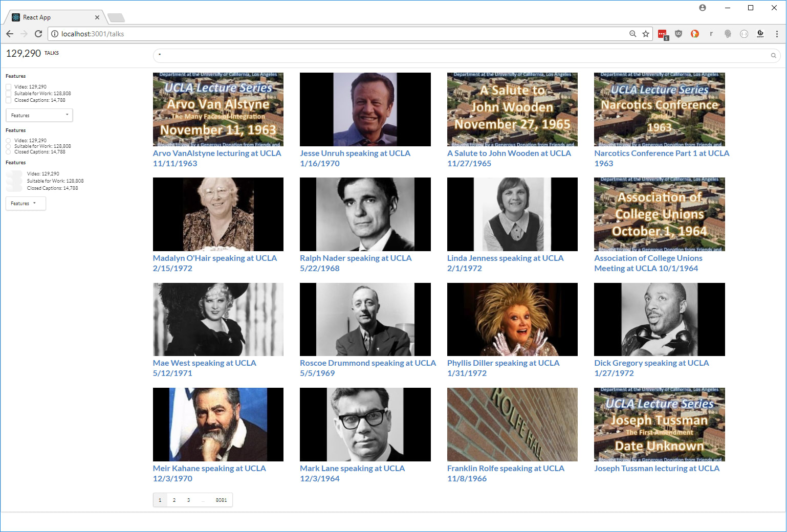
Task: Open the Ralph Nader speaking at UCLA talk
Action: (356, 258)
